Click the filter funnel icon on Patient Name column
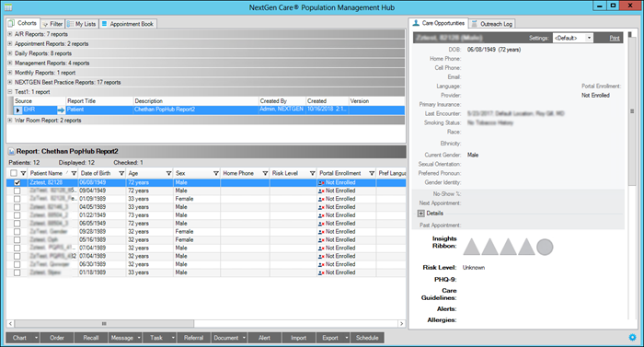 74,173
